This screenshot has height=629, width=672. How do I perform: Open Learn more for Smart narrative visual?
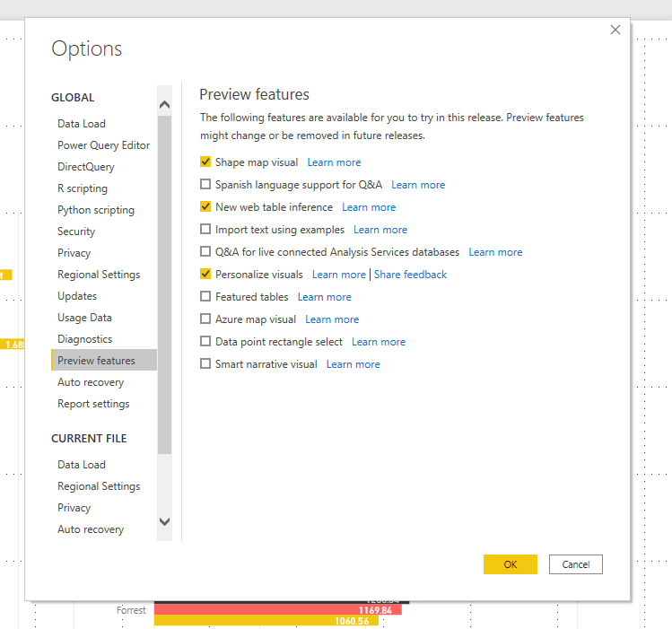(x=353, y=364)
